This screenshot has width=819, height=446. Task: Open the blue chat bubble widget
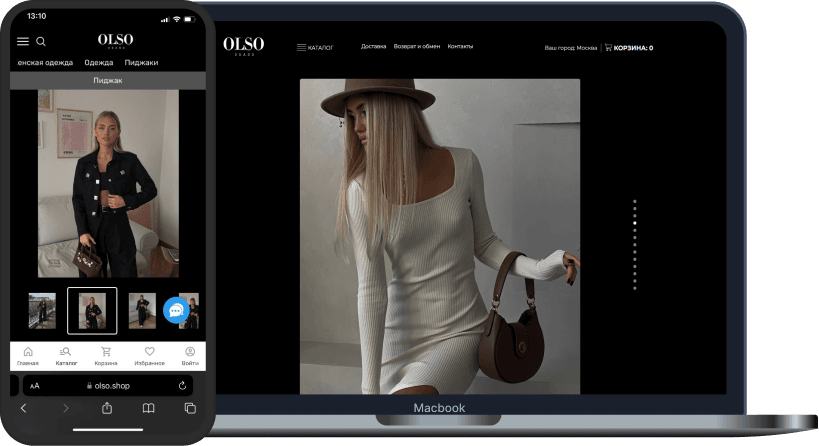tap(176, 311)
